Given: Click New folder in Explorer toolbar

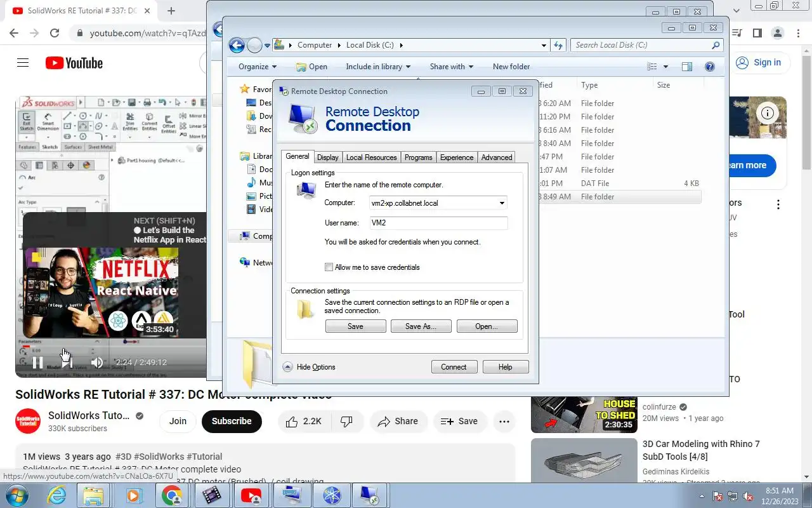Looking at the screenshot, I should 511,67.
